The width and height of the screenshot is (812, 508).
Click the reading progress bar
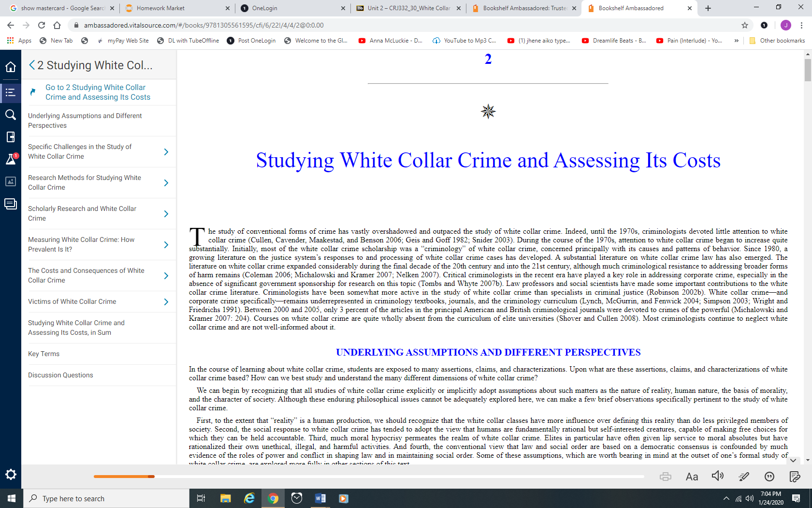[369, 477]
